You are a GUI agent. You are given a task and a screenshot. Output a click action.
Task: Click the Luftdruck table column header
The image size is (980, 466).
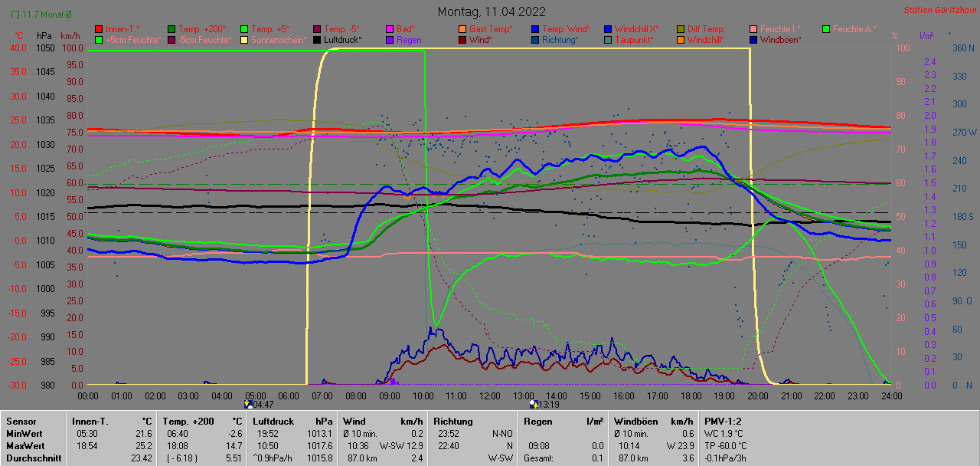pos(274,421)
